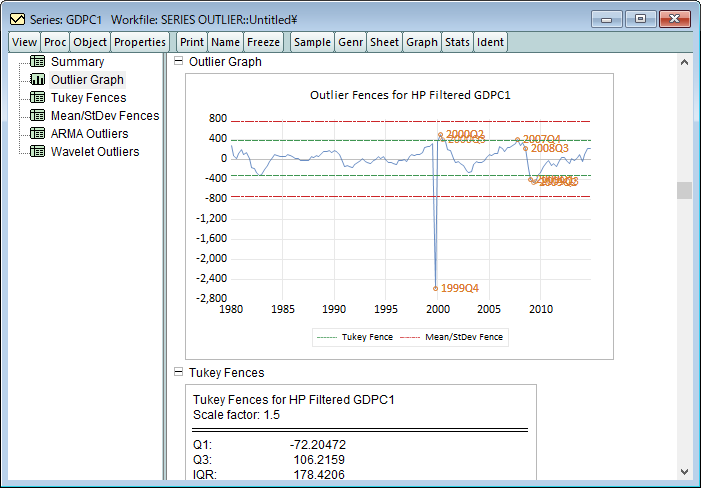Click the Outlier Graph section heading
The image size is (701, 488).
[225, 62]
